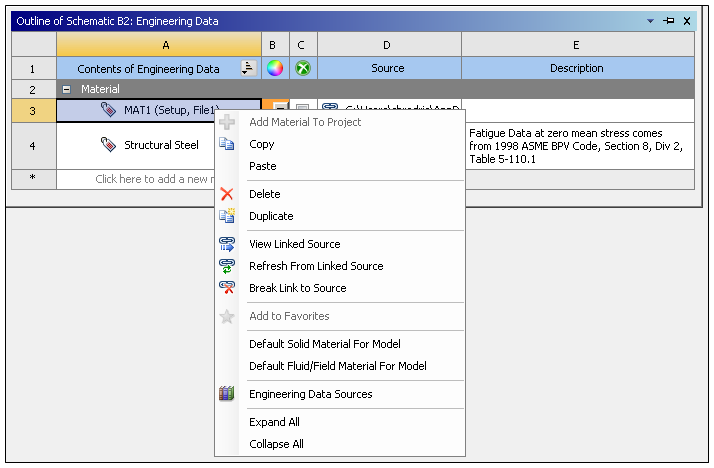Screen dimensions: 714x468
Task: Choose Collapse All in the context menu
Action: (x=276, y=444)
